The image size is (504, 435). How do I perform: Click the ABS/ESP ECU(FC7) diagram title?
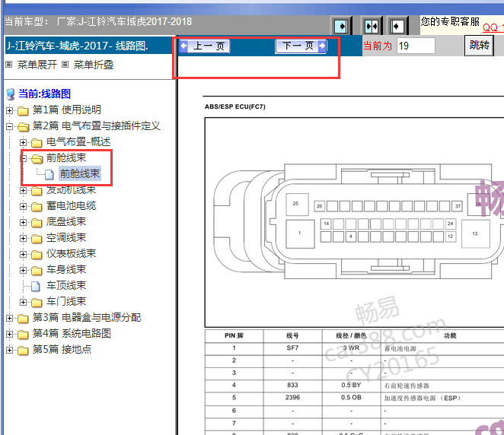[235, 106]
